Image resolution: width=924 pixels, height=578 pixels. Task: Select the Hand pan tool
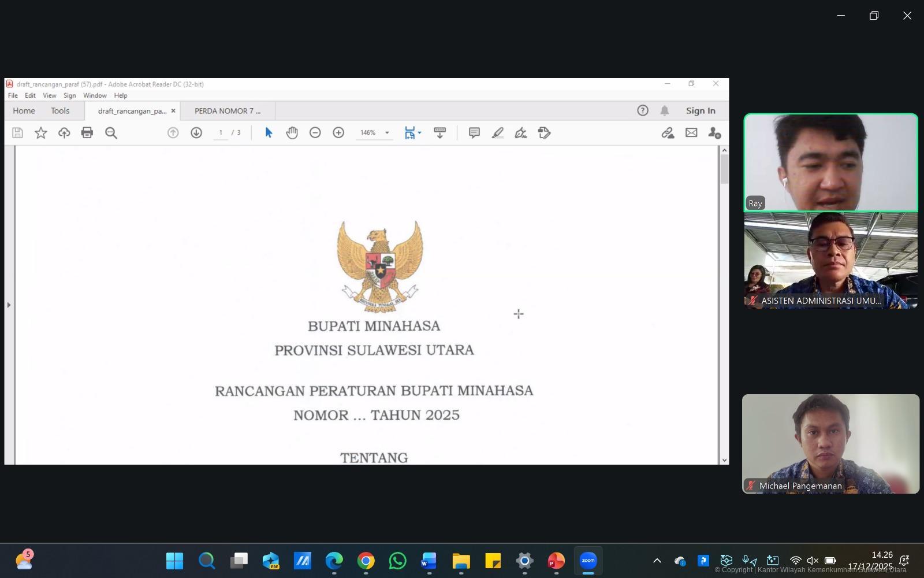pos(292,133)
